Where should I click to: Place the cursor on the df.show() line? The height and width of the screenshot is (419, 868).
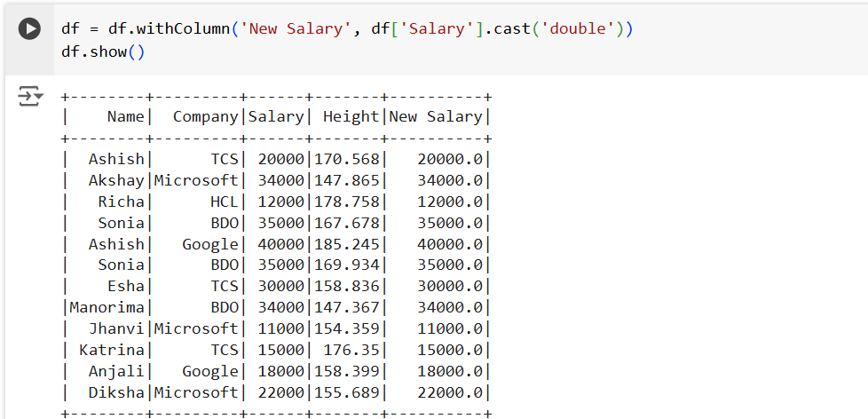pos(102,51)
